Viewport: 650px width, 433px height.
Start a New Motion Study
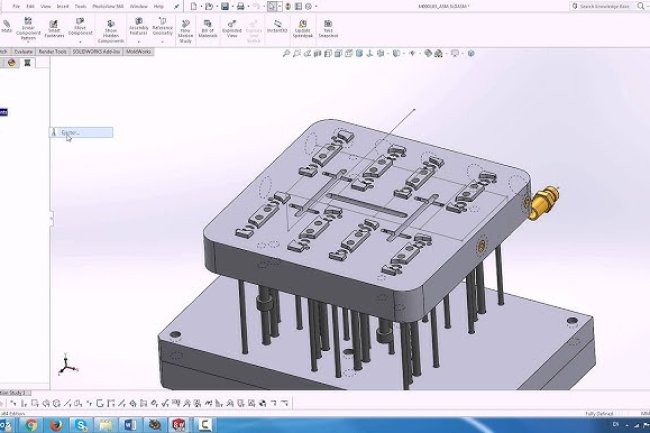click(x=185, y=31)
